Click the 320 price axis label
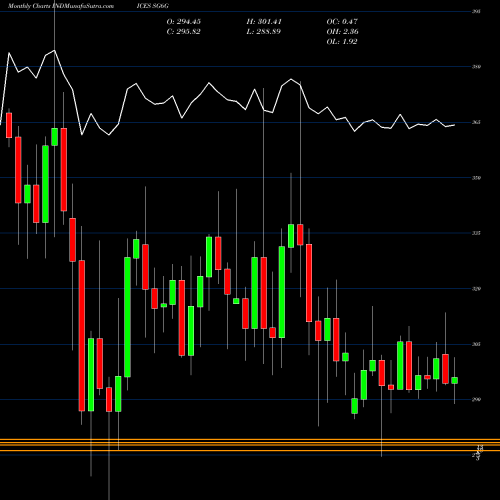Viewport: 500px width, 500px height. pos(476,289)
